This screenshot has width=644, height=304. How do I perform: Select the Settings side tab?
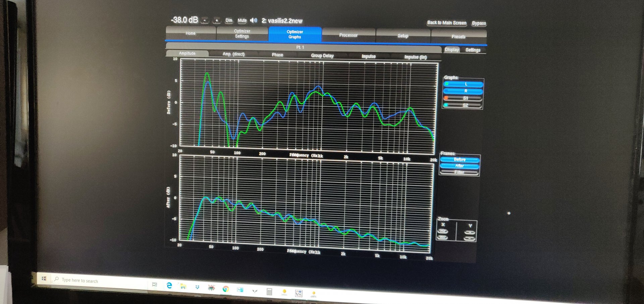[x=473, y=50]
